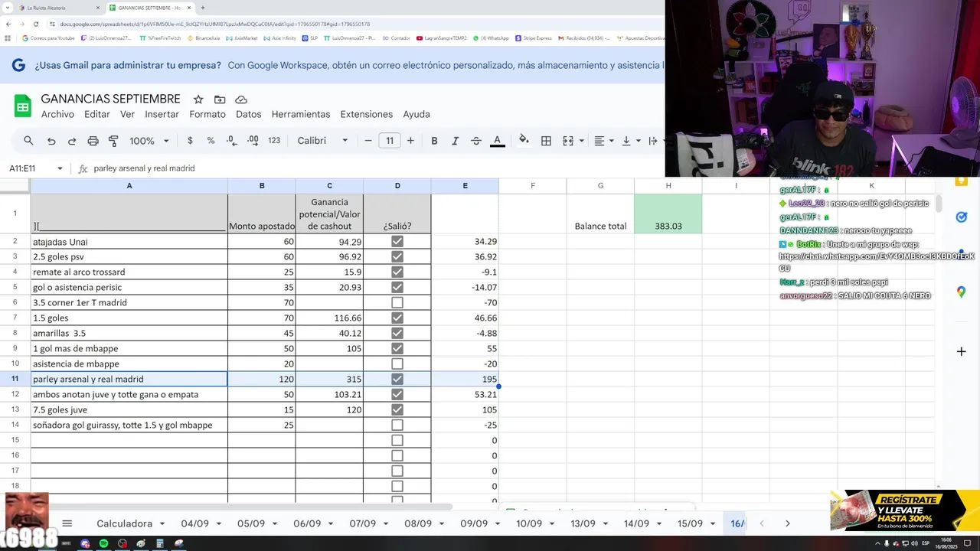Viewport: 980px width, 551px height.
Task: Star the GANANCIAS SEPTIEMBRE document
Action: [x=198, y=99]
